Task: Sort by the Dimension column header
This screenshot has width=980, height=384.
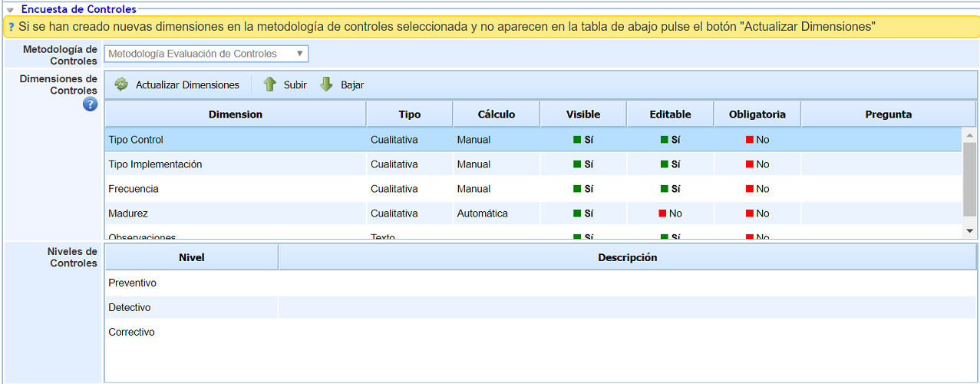Action: click(235, 114)
